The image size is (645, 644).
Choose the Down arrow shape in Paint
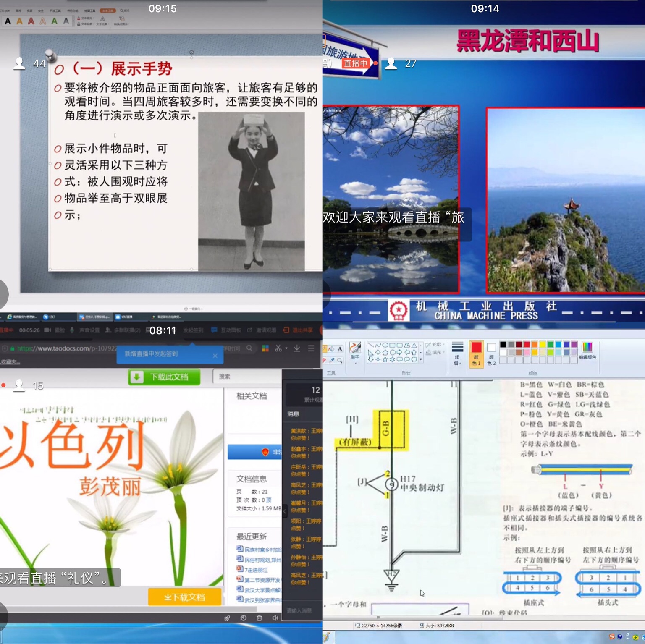coord(370,359)
